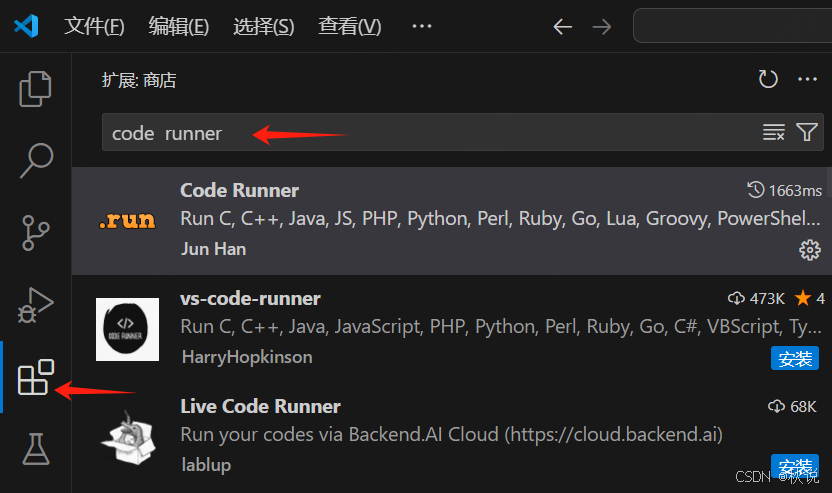Image resolution: width=832 pixels, height=493 pixels.
Task: Go forward with the right arrow
Action: (602, 27)
